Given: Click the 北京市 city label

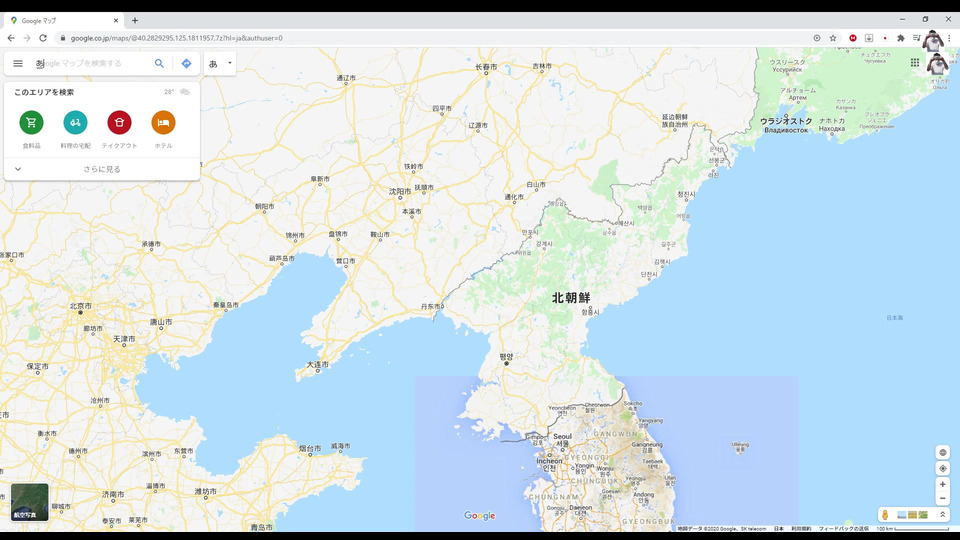Looking at the screenshot, I should (80, 306).
